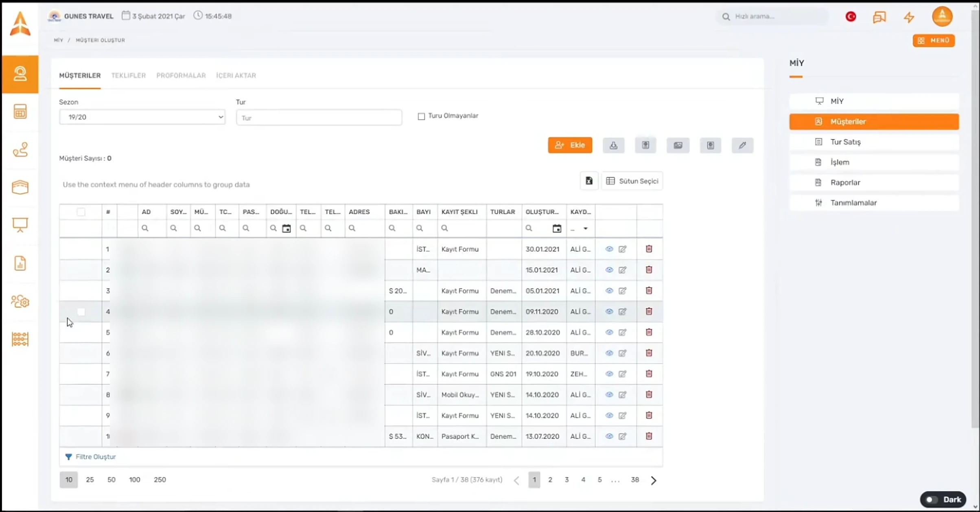Image resolution: width=980 pixels, height=512 pixels.
Task: Expand the KAYD column filter dropdown
Action: click(x=585, y=228)
